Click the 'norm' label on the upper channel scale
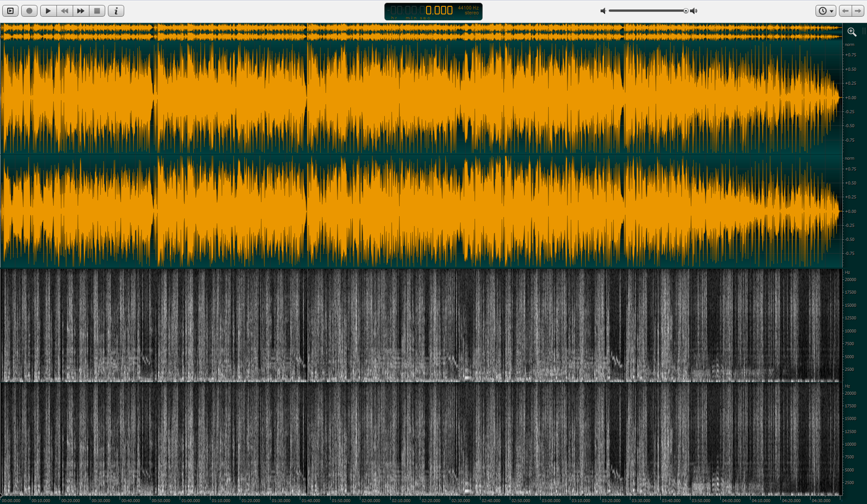 pos(849,45)
